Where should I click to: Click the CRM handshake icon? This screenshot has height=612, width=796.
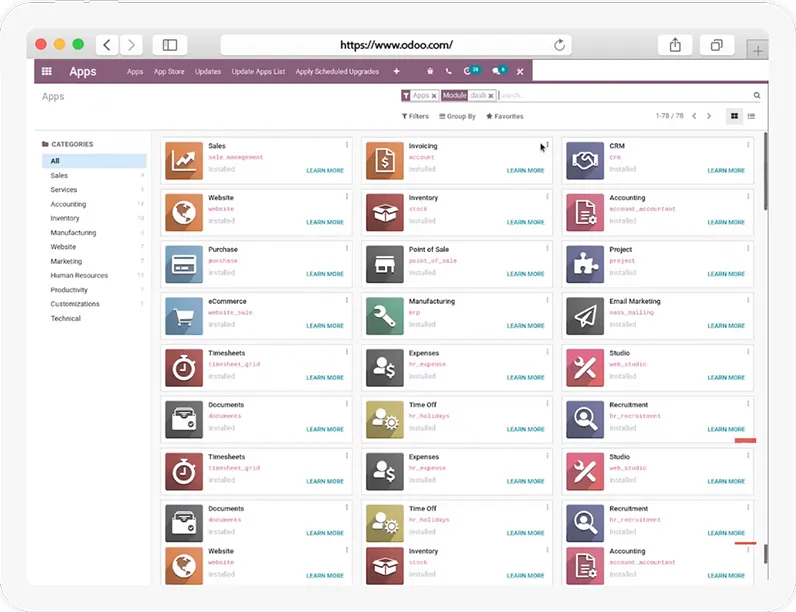[x=585, y=161]
